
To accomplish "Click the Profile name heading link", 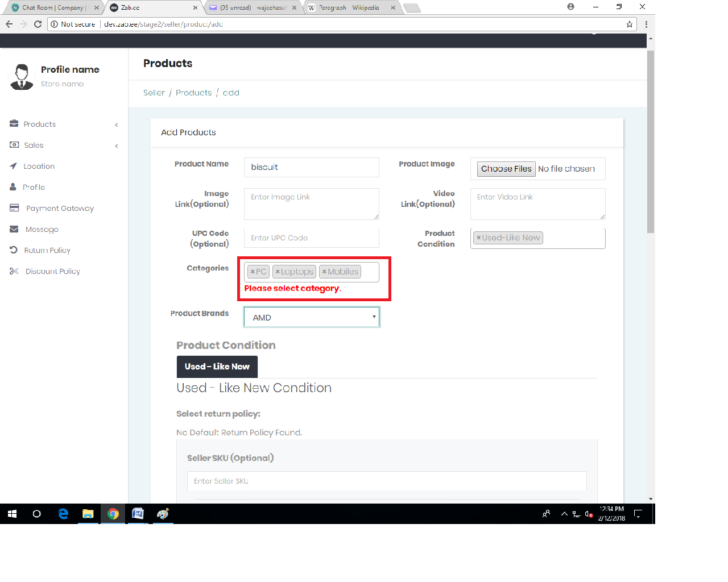I will (70, 69).
